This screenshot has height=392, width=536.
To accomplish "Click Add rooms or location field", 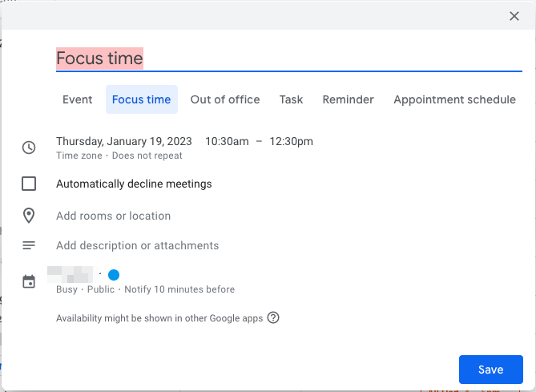I will (x=113, y=216).
